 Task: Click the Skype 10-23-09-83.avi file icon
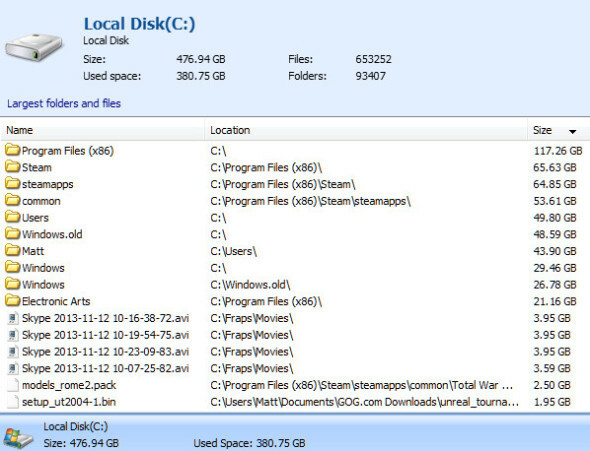13,352
